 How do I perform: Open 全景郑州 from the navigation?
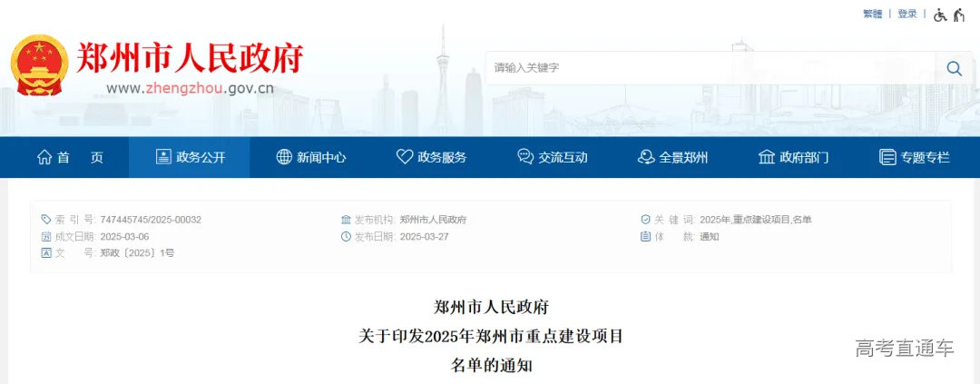tap(672, 157)
